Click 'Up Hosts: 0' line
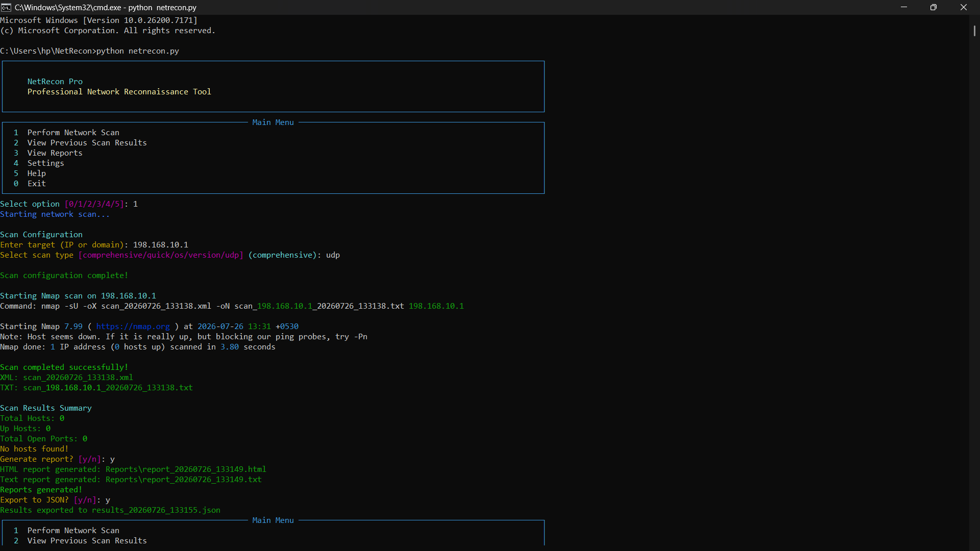 coord(25,429)
